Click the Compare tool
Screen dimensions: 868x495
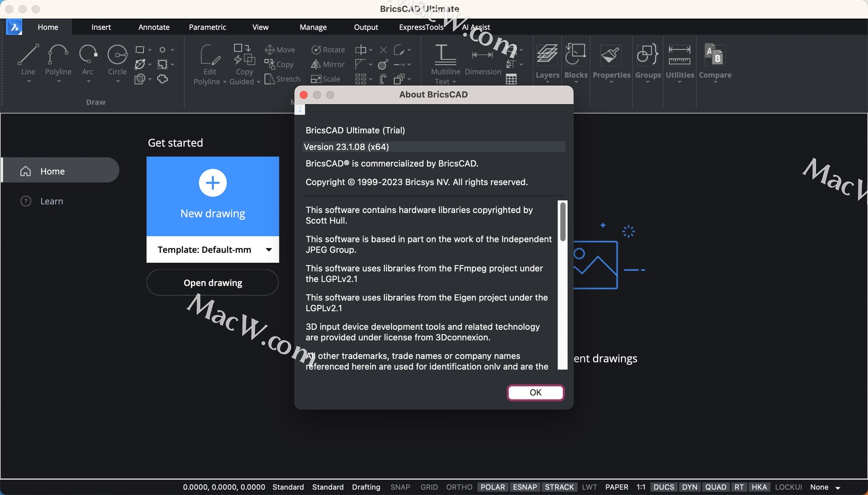715,62
